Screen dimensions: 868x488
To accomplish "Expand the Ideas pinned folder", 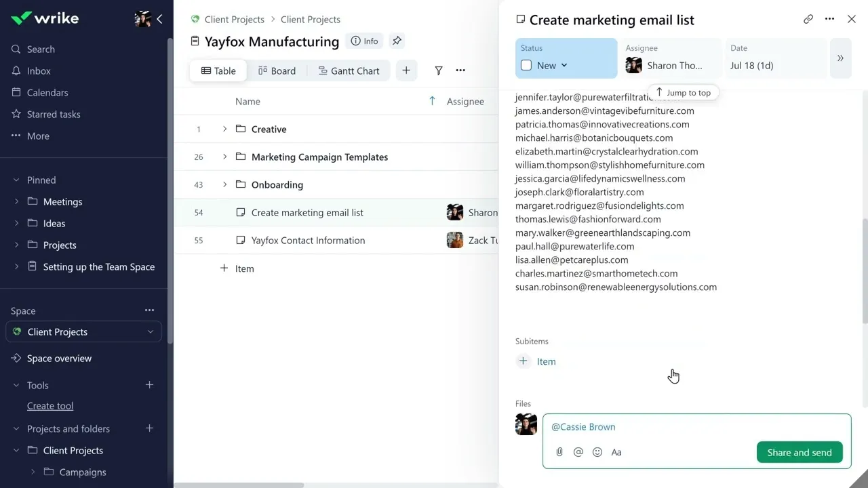I will [16, 224].
